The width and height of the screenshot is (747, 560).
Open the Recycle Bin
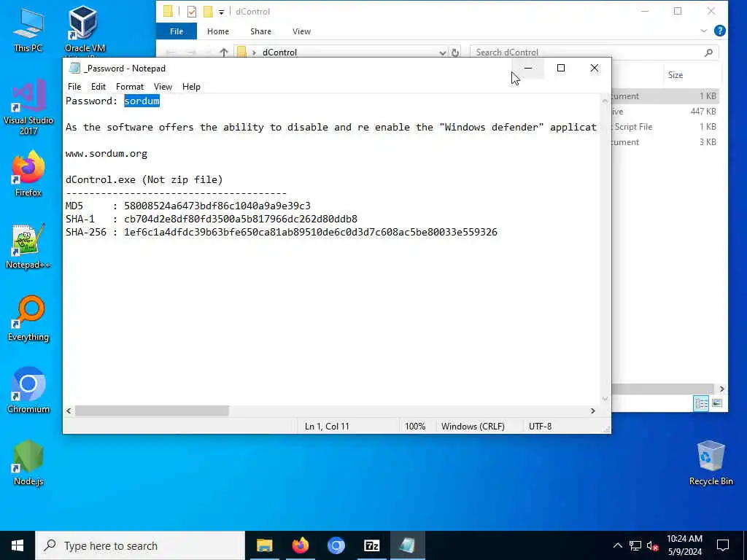pyautogui.click(x=711, y=463)
